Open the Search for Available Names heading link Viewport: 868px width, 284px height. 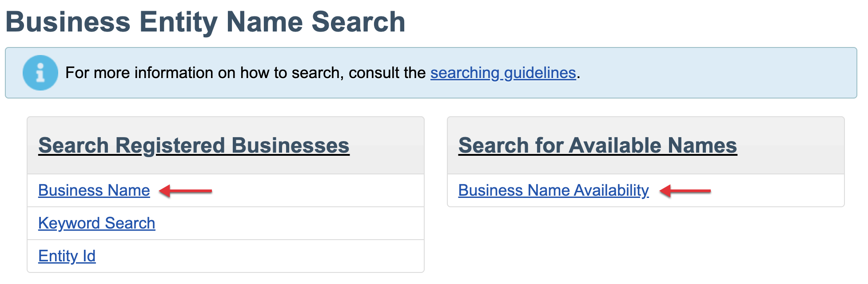tap(597, 146)
